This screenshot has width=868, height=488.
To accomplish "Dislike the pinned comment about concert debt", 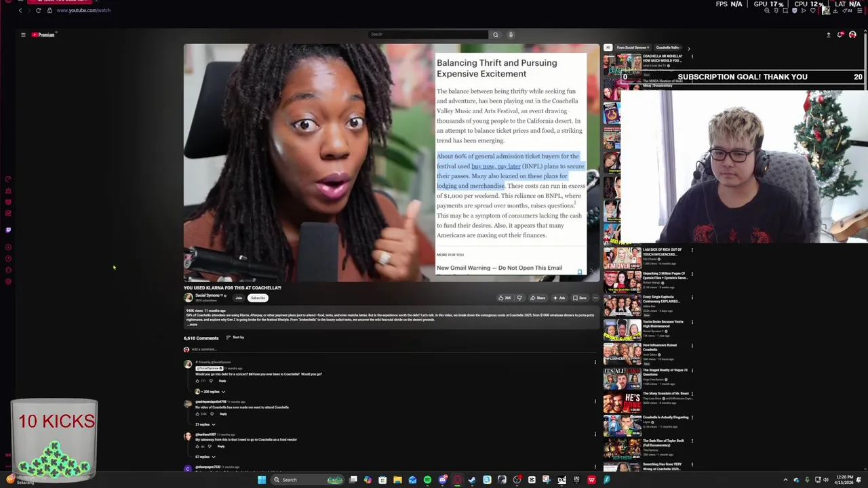I will click(x=212, y=381).
